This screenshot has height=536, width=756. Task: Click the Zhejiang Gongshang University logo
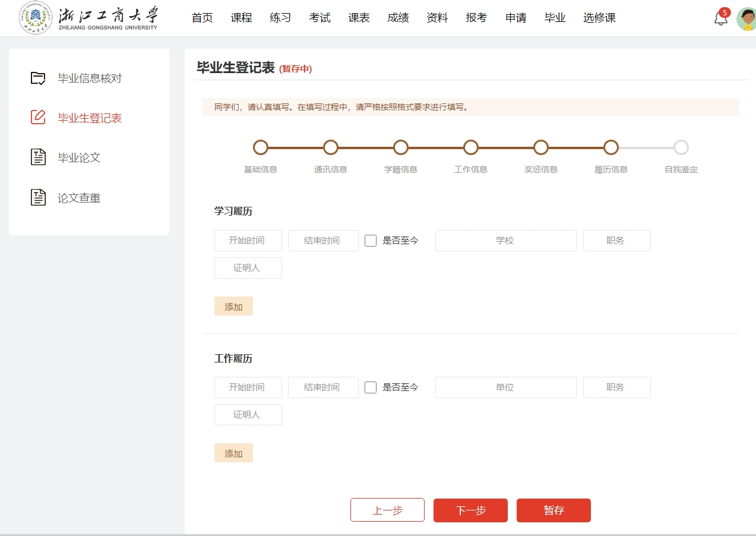click(x=89, y=18)
